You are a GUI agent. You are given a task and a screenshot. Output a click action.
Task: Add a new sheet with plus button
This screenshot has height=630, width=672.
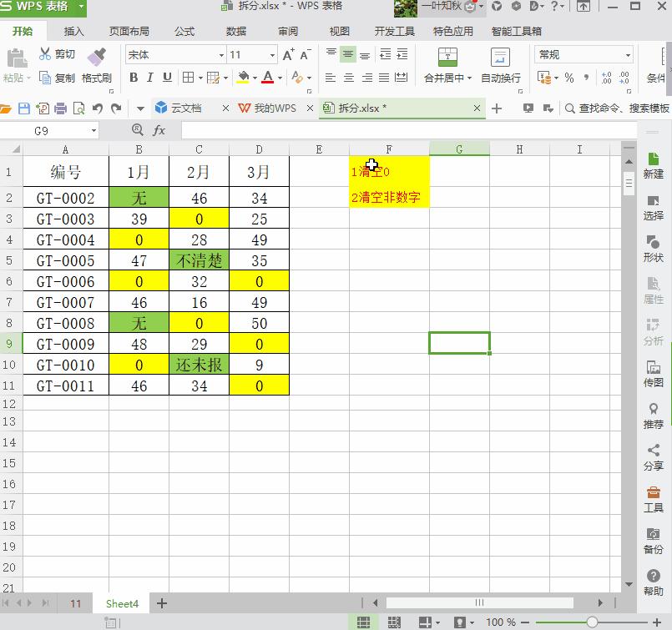click(162, 603)
